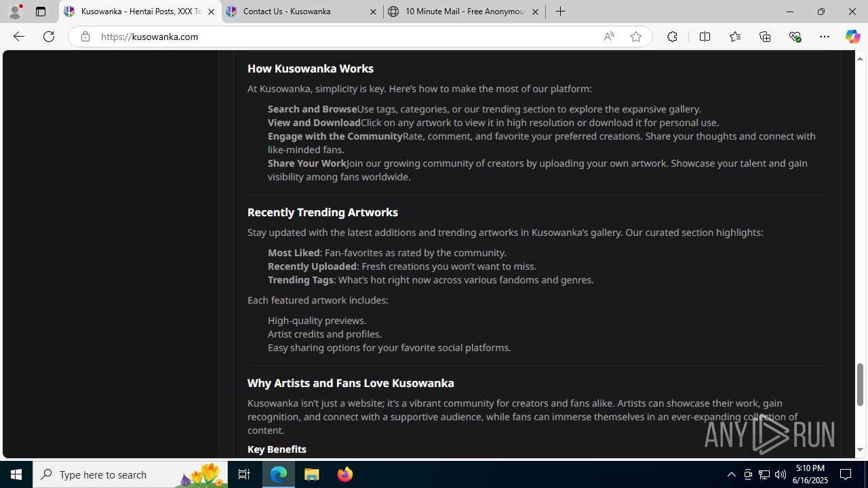The image size is (868, 488).
Task: Open the Copilot sidebar
Action: [x=852, y=37]
